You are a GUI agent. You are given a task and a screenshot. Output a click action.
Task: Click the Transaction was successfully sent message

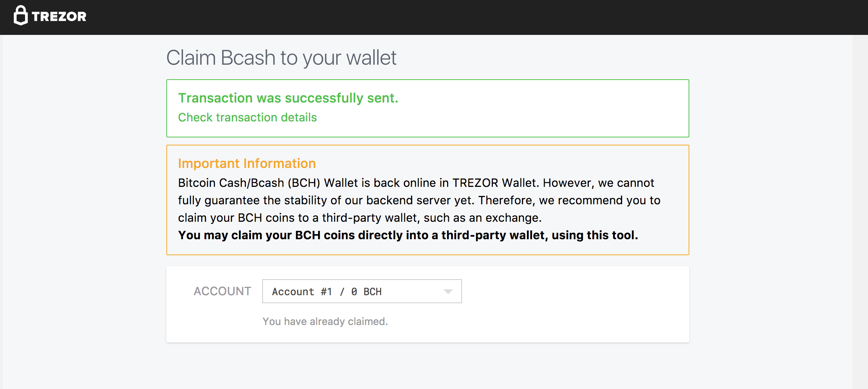click(288, 98)
